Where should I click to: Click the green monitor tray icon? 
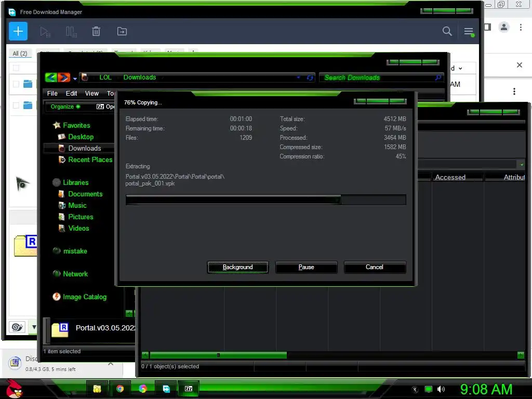429,389
